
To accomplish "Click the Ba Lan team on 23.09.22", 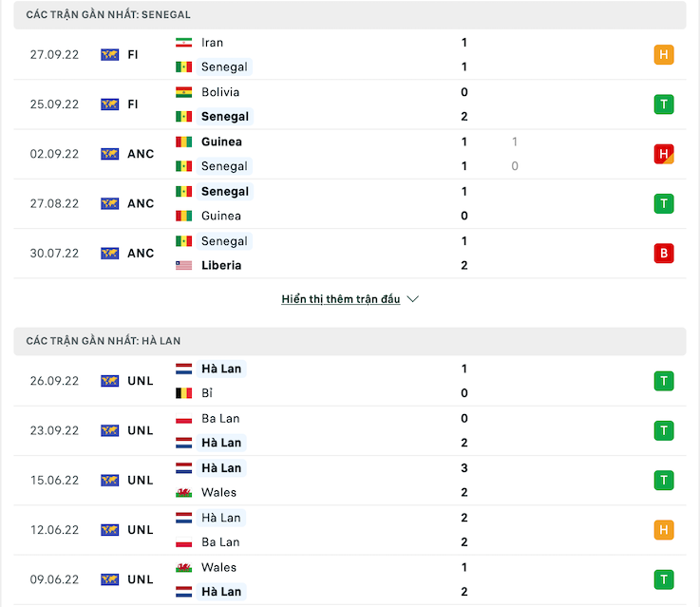I will click(x=220, y=418).
